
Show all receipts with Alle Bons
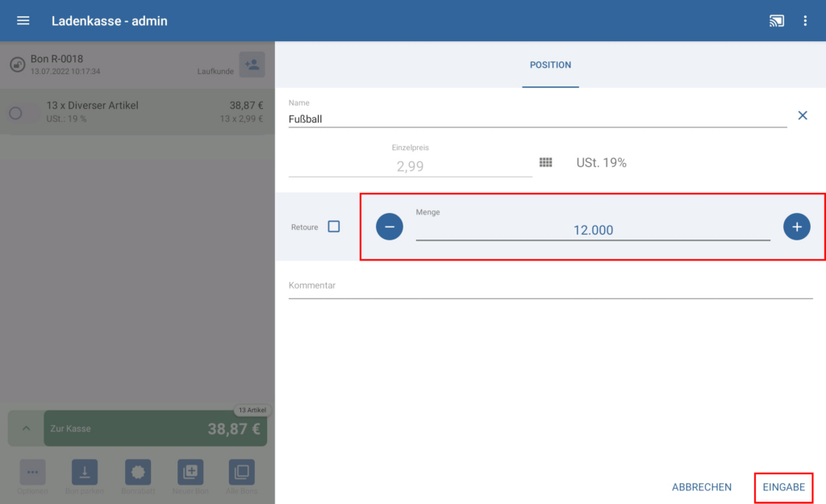point(241,473)
